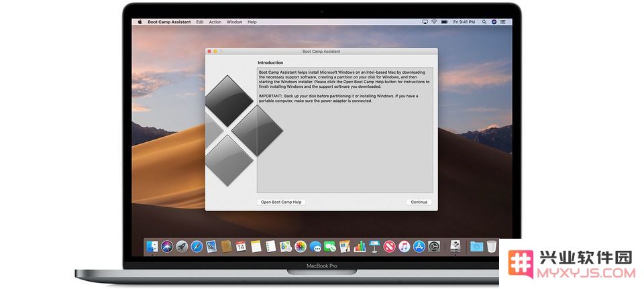This screenshot has width=644, height=289.
Task: Click Open Boot Camp Help button
Action: click(x=281, y=202)
